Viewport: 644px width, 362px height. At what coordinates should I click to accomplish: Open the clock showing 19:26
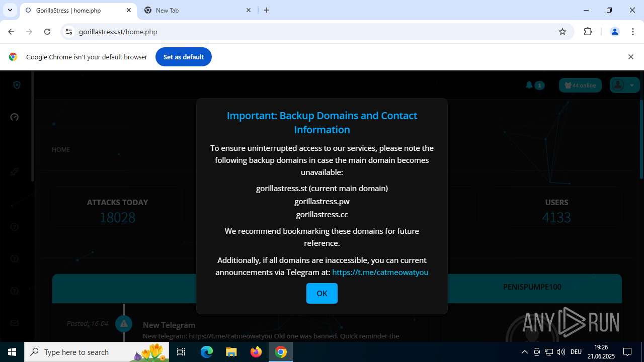pos(601,352)
